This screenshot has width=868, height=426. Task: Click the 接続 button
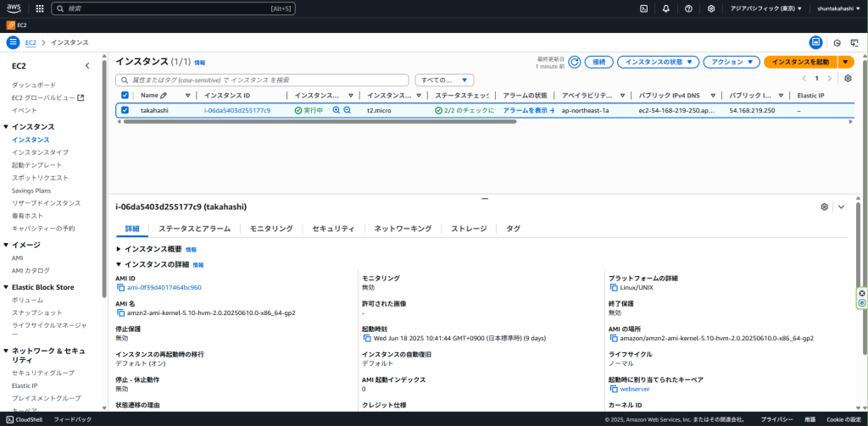pyautogui.click(x=599, y=62)
